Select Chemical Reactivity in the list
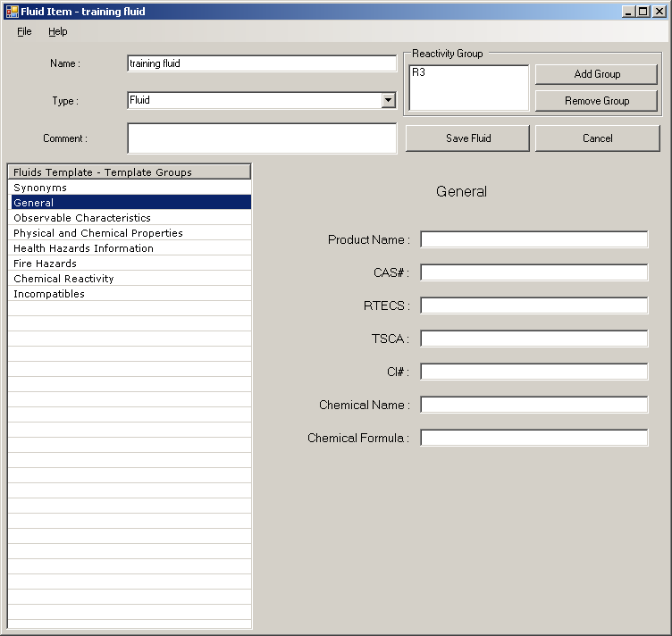 pos(63,279)
